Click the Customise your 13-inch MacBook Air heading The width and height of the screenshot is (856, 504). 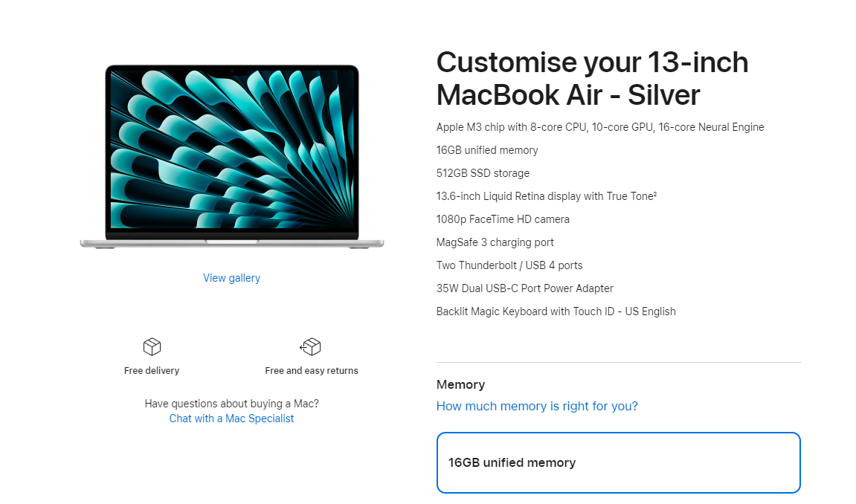pyautogui.click(x=592, y=79)
